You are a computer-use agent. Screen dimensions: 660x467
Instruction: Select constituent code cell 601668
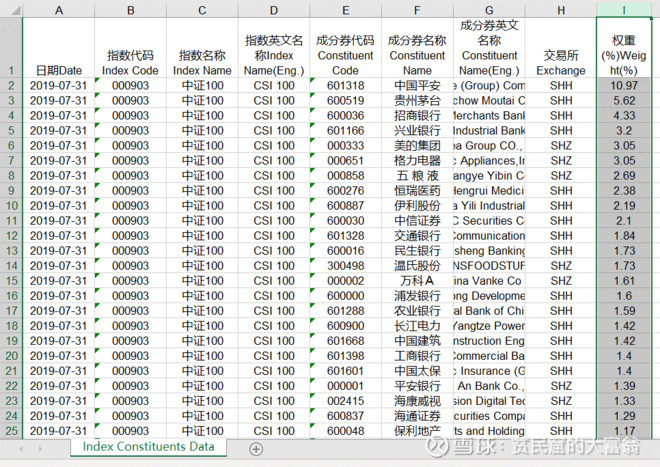point(346,341)
